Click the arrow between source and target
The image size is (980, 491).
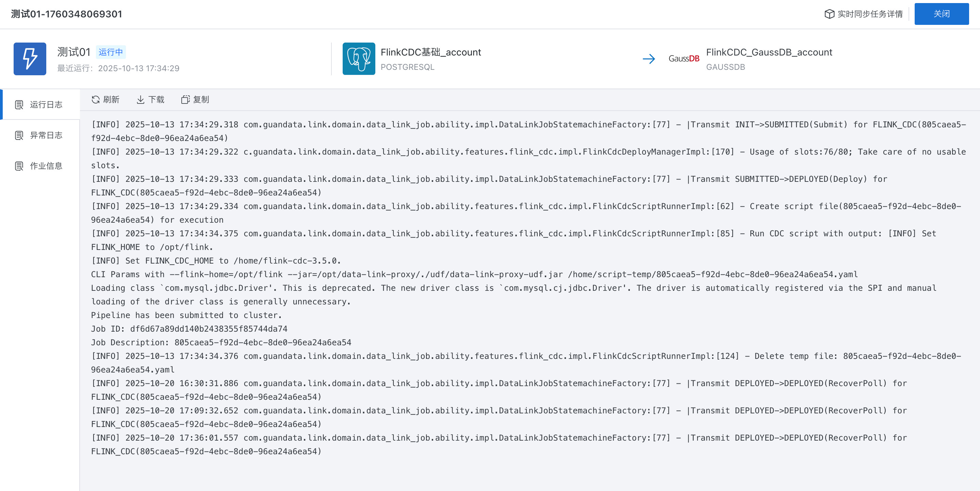(x=649, y=59)
